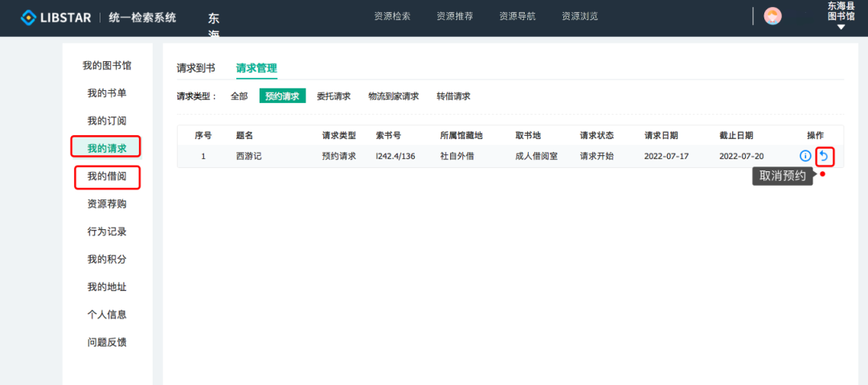Click the 西游记 title in the table row

point(249,156)
